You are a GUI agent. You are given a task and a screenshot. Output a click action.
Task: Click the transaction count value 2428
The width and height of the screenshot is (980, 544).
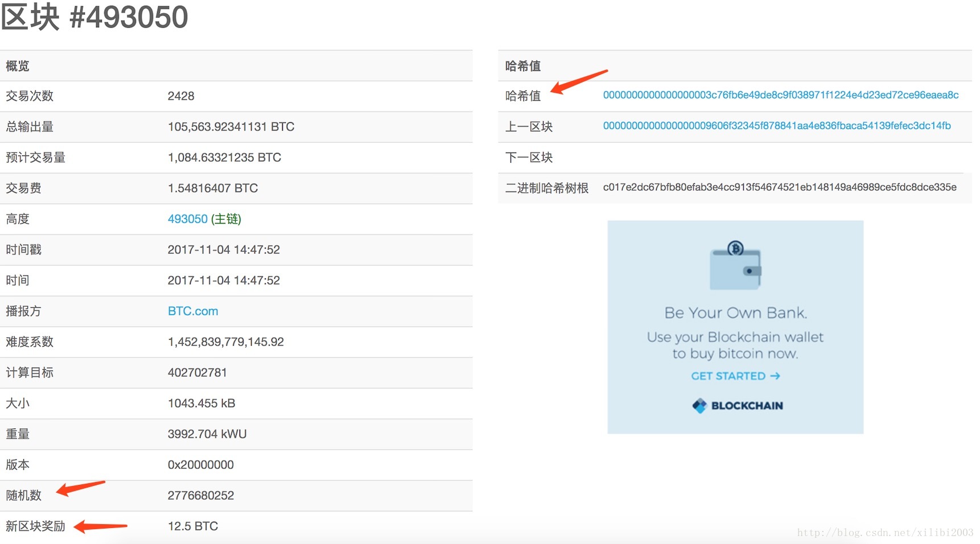pyautogui.click(x=181, y=96)
